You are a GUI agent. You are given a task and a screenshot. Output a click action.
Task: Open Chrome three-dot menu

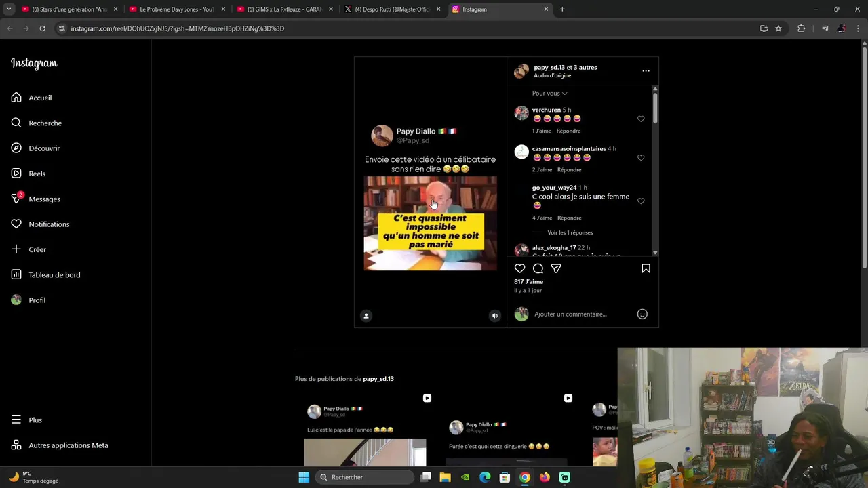pyautogui.click(x=858, y=28)
